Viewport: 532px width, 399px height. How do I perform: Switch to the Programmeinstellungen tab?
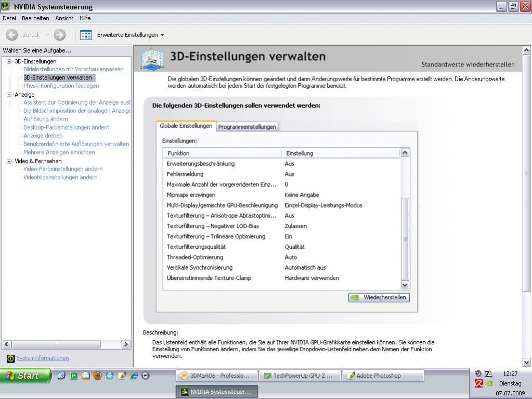click(x=247, y=126)
